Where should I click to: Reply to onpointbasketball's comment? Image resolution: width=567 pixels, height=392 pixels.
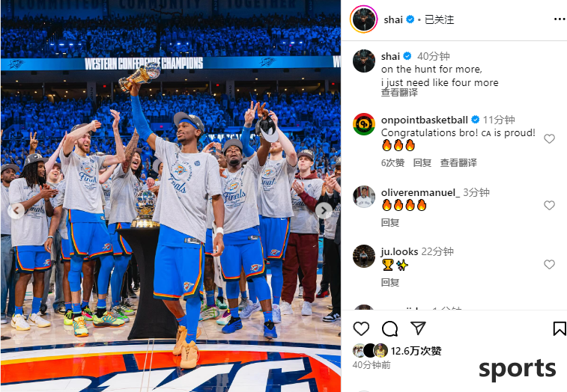pos(422,163)
